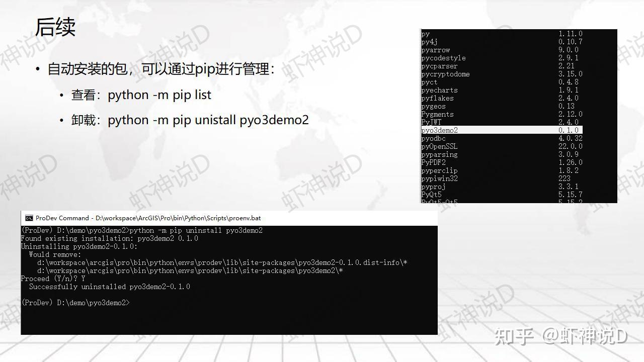Click the dist-info path line
The height and width of the screenshot is (362, 644).
tap(222, 262)
